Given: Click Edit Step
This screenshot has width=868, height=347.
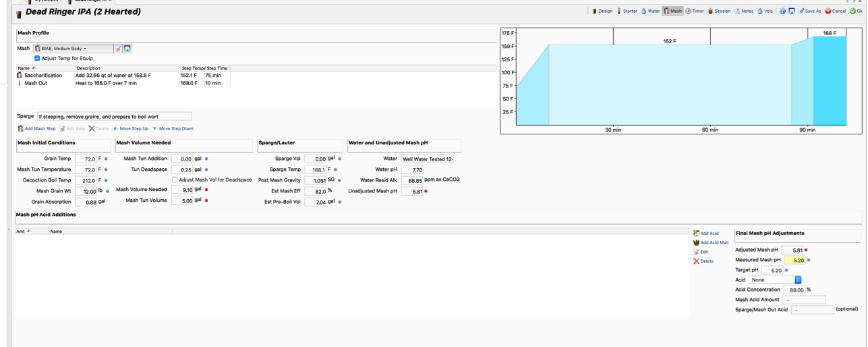Looking at the screenshot, I should 72,128.
